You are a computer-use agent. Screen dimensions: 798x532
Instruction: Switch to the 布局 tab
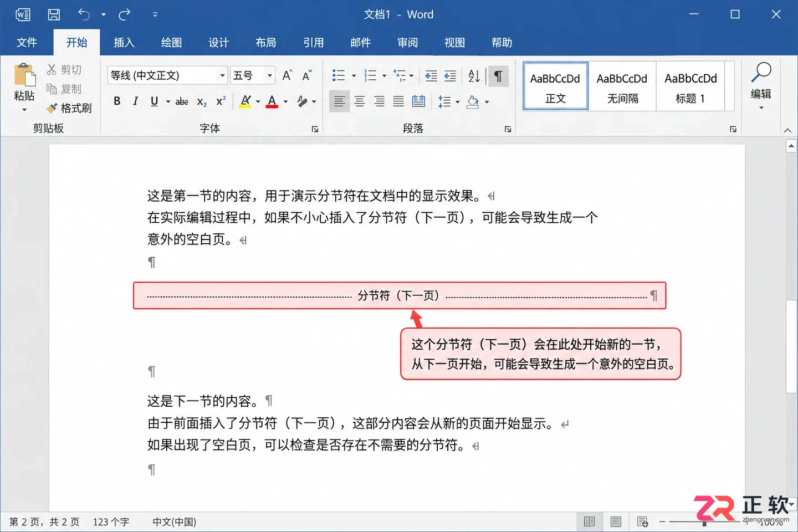266,43
